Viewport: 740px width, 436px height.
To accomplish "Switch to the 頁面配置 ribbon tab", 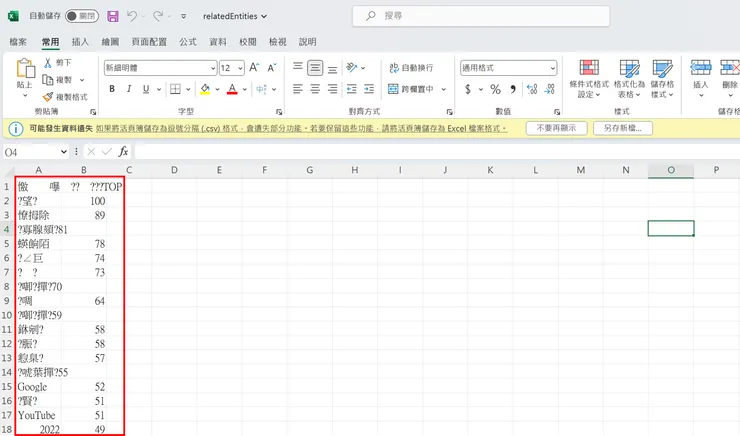I will 149,42.
